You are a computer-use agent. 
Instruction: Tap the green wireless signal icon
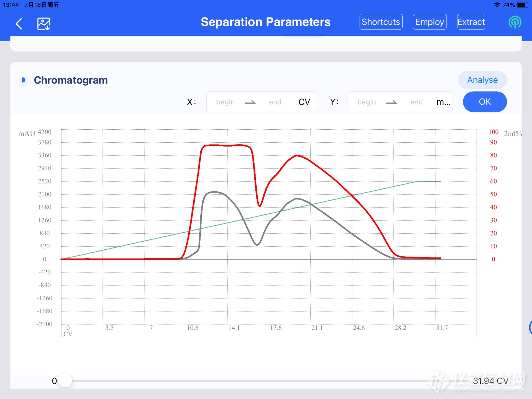515,22
